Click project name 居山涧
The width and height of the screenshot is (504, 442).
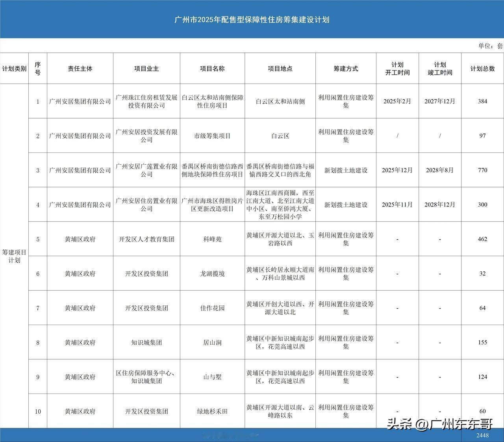coord(212,342)
